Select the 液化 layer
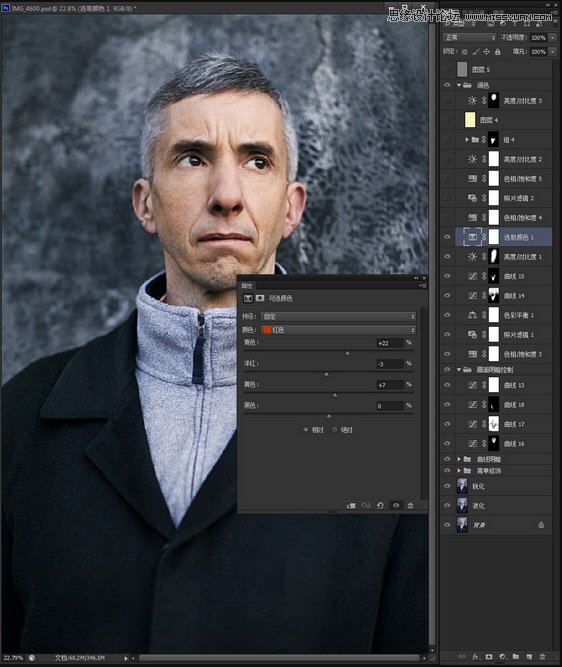562x667 pixels. 496,505
